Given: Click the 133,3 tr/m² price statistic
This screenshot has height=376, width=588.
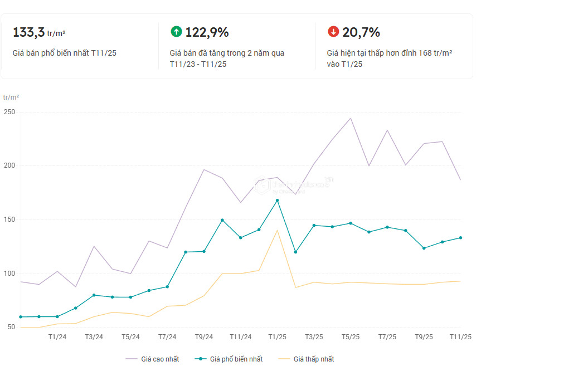Looking at the screenshot, I should [x=39, y=33].
